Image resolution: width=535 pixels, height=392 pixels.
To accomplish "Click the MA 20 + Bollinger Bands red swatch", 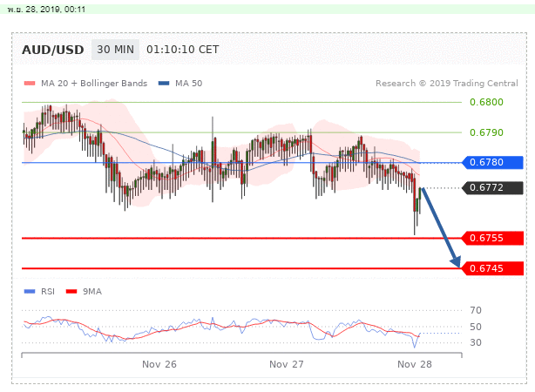I will [x=30, y=84].
